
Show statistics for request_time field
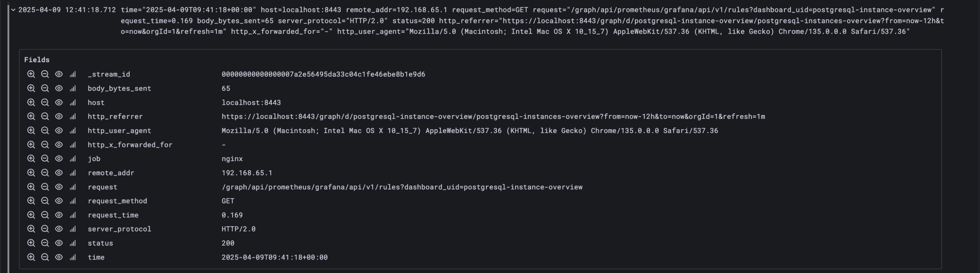point(73,215)
